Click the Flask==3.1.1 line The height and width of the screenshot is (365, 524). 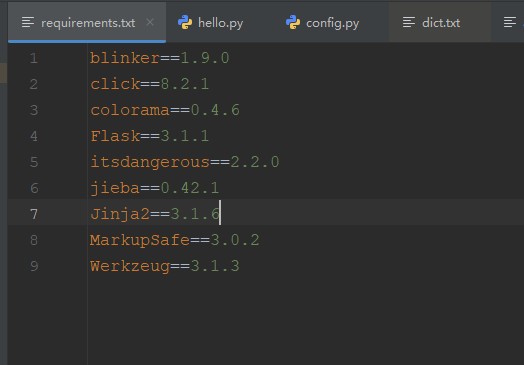click(149, 136)
